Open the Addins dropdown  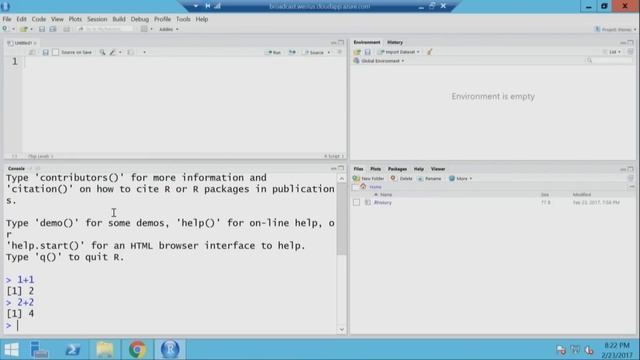(168, 29)
